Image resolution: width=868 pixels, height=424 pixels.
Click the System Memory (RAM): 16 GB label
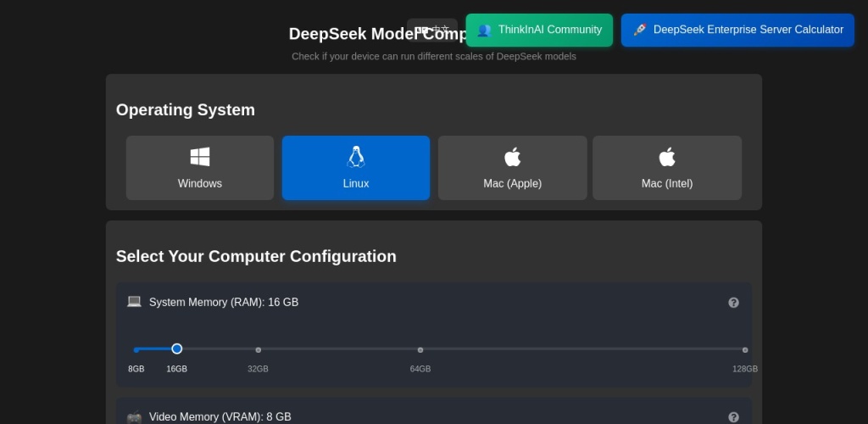point(224,302)
